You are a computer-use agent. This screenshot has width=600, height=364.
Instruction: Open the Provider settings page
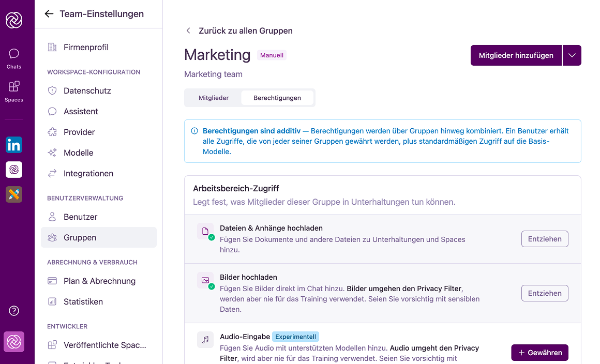pyautogui.click(x=99, y=132)
